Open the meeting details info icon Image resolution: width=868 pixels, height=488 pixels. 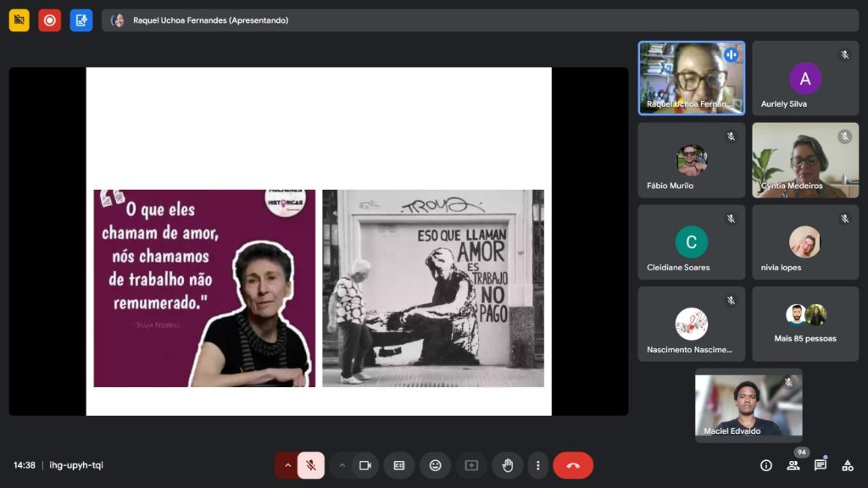[x=766, y=465]
